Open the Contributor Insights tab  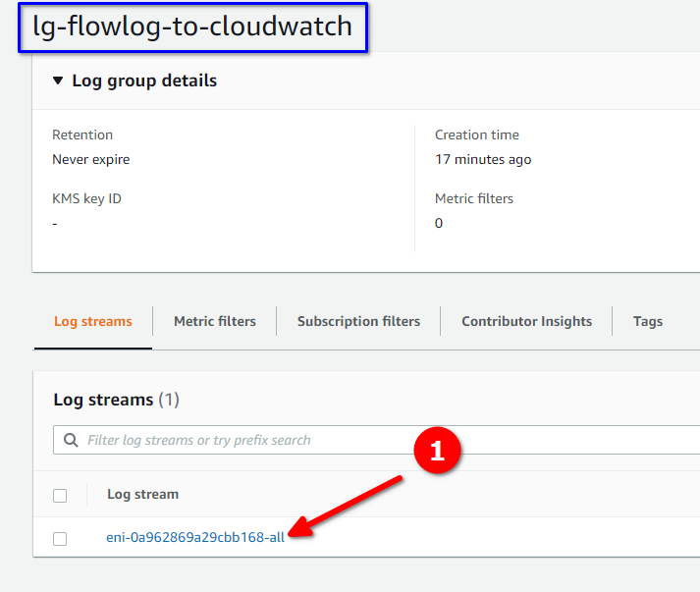[x=527, y=321]
